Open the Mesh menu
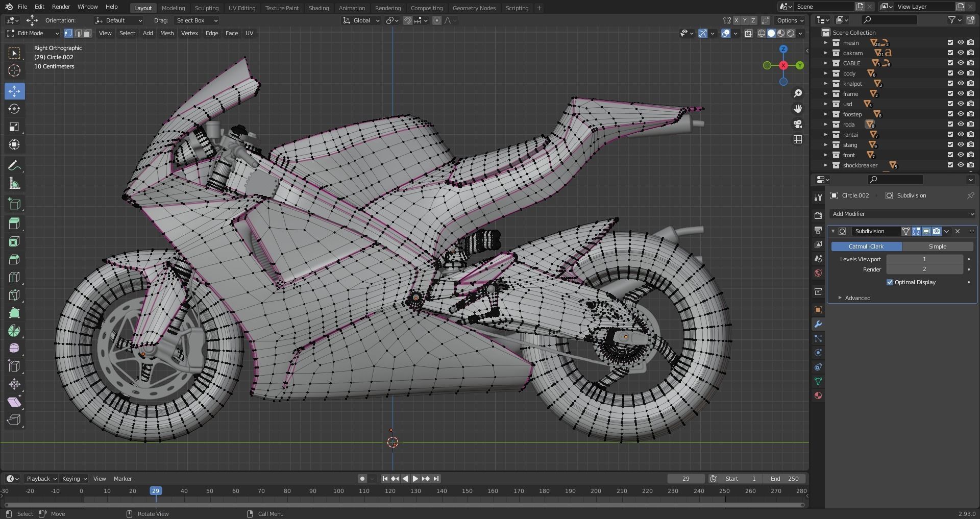Image resolution: width=980 pixels, height=519 pixels. (x=167, y=33)
